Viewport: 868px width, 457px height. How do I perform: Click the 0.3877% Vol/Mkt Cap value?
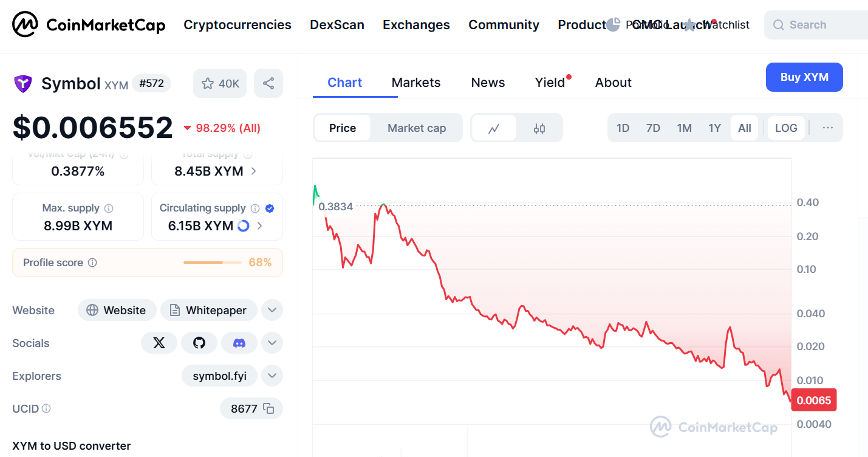pos(78,171)
